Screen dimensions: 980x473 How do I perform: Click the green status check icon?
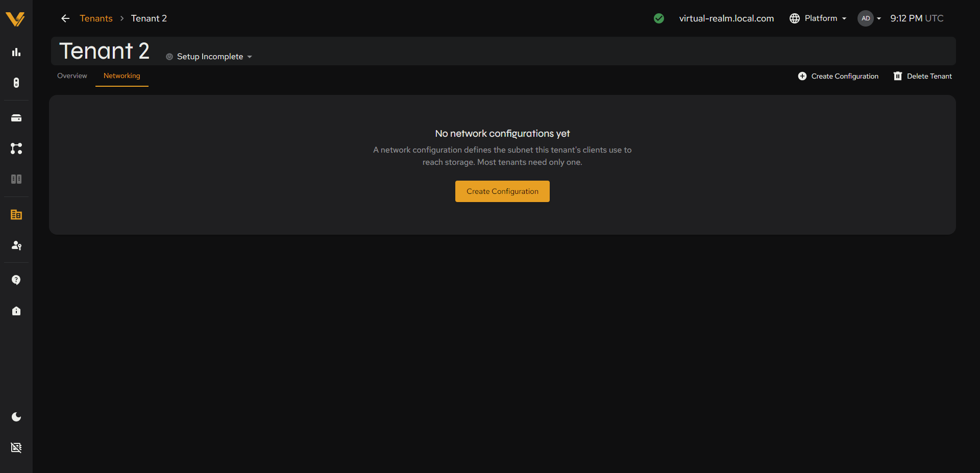pyautogui.click(x=659, y=18)
